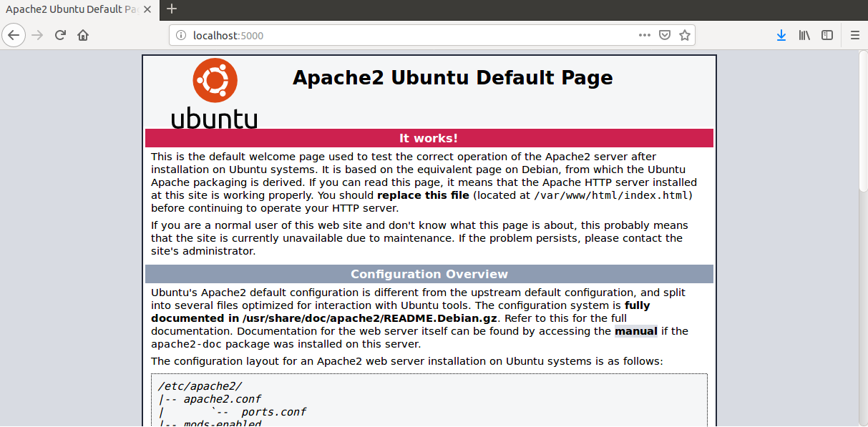Click the "manual" documentation link
The height and width of the screenshot is (427, 868).
635,331
